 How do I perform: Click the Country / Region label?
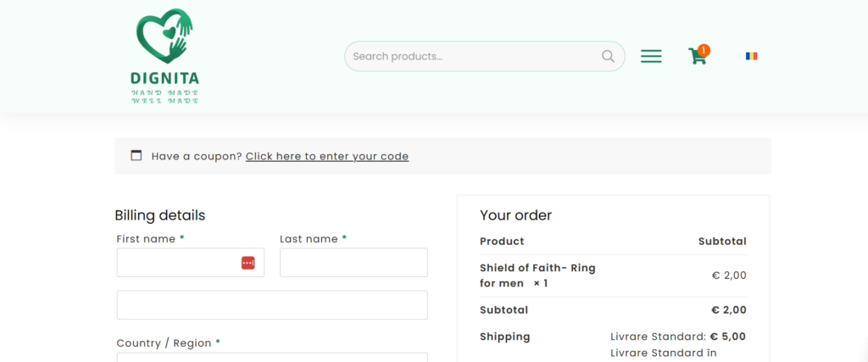coord(164,343)
